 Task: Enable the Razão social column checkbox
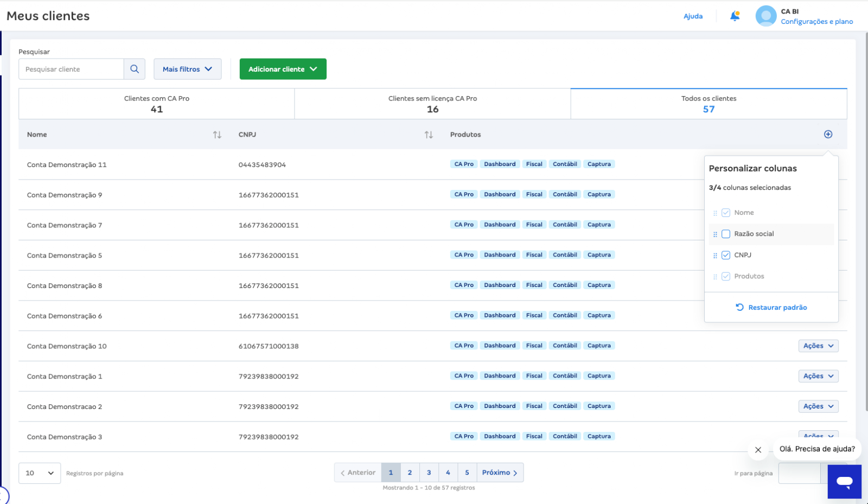pyautogui.click(x=726, y=234)
